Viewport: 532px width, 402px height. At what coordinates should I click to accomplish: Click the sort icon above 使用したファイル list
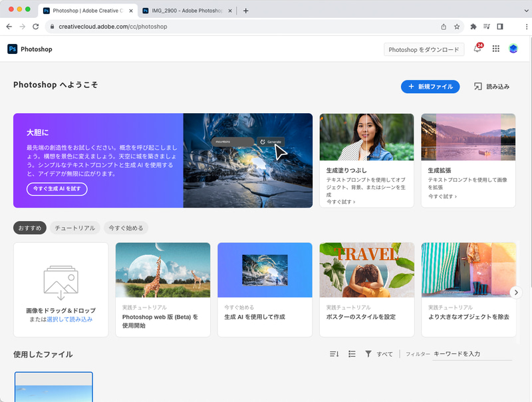pyautogui.click(x=334, y=354)
